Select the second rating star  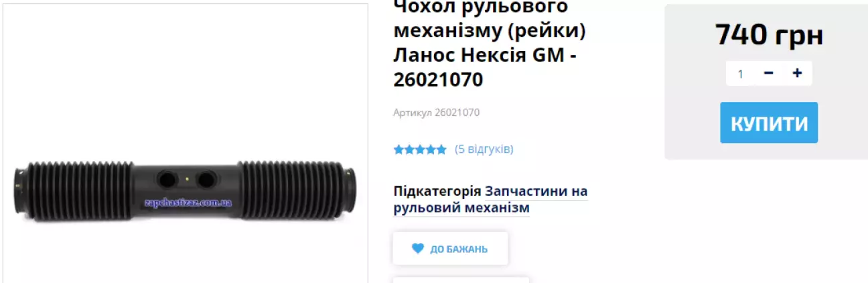click(409, 150)
